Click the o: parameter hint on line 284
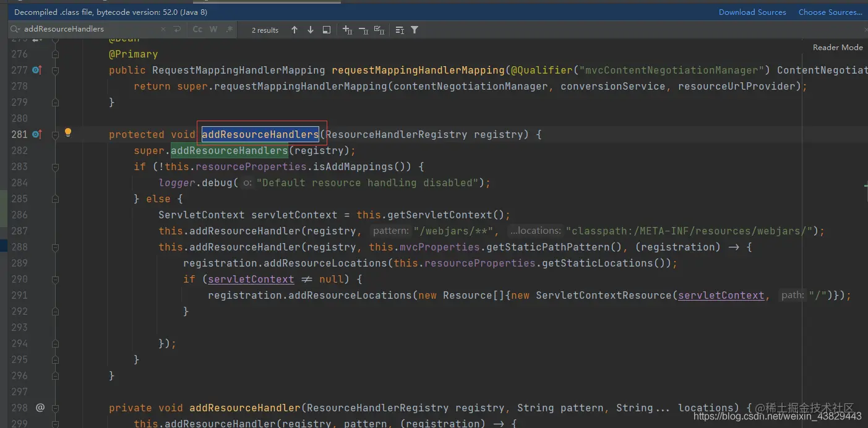Screen dimensions: 868x428 247,182
